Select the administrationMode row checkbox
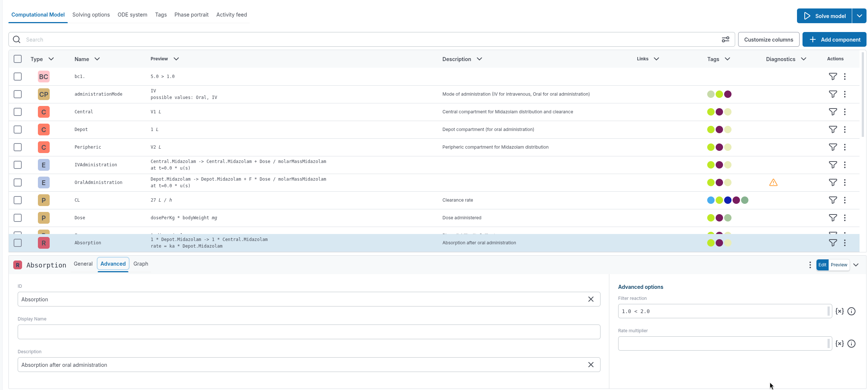 click(x=18, y=94)
